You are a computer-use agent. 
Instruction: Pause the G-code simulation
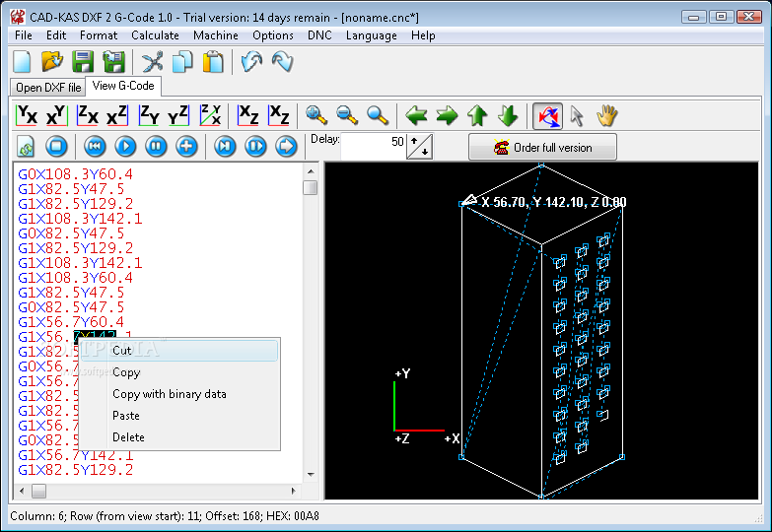[156, 146]
